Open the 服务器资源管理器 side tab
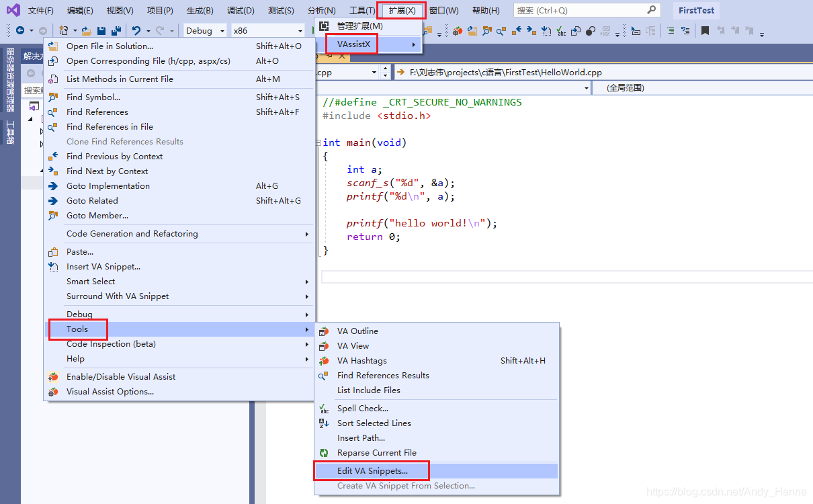813x504 pixels. pos(10,79)
